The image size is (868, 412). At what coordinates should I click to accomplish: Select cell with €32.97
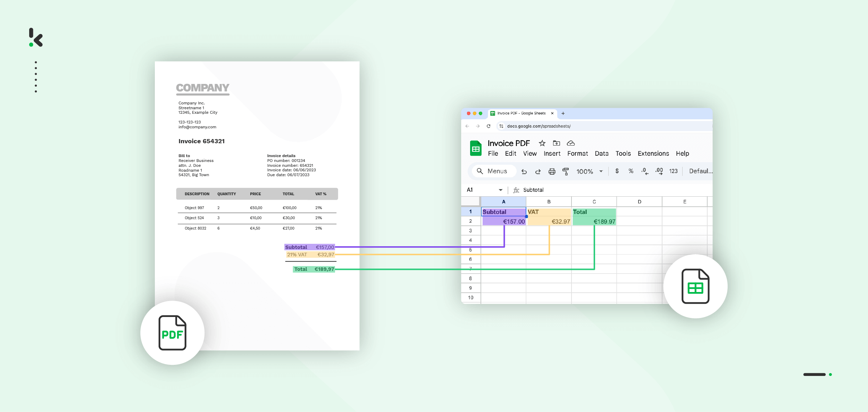(549, 221)
